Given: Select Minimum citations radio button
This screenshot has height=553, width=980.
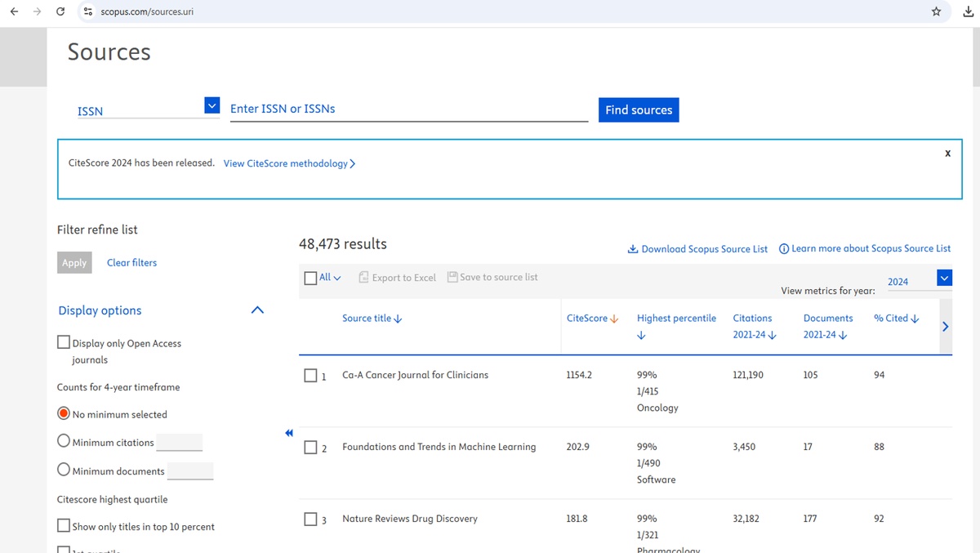Looking at the screenshot, I should 64,441.
